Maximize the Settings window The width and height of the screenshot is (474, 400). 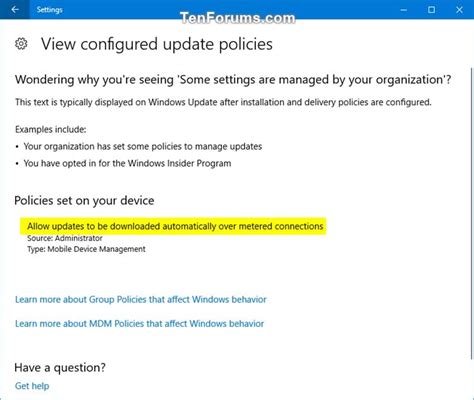click(431, 10)
